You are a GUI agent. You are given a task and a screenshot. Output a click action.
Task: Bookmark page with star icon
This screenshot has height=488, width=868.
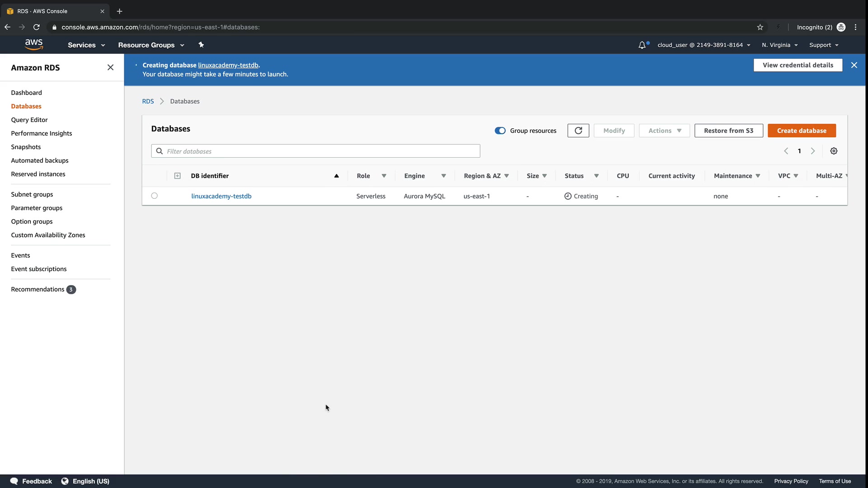[x=760, y=27]
